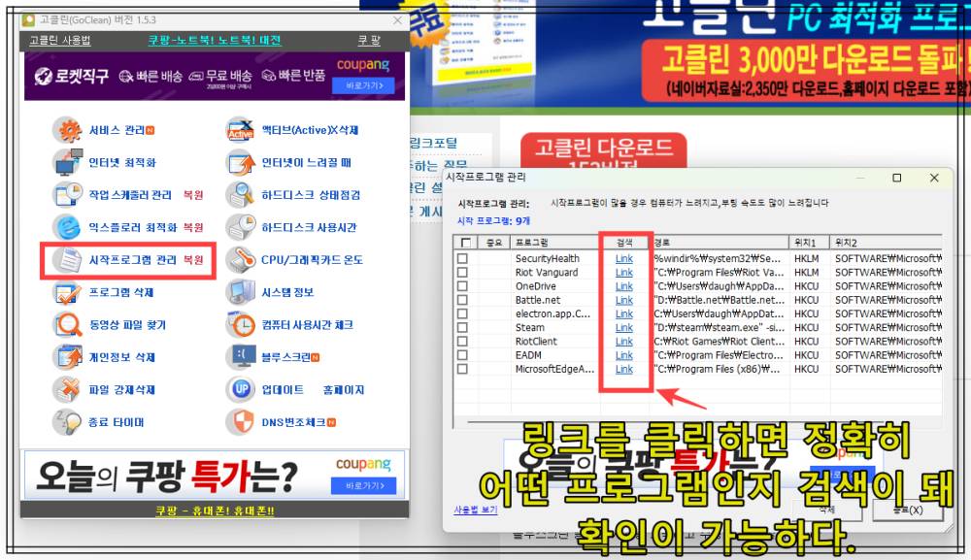This screenshot has height=560, width=971.
Task: Sort by the 위치1 column header
Action: coord(810,243)
